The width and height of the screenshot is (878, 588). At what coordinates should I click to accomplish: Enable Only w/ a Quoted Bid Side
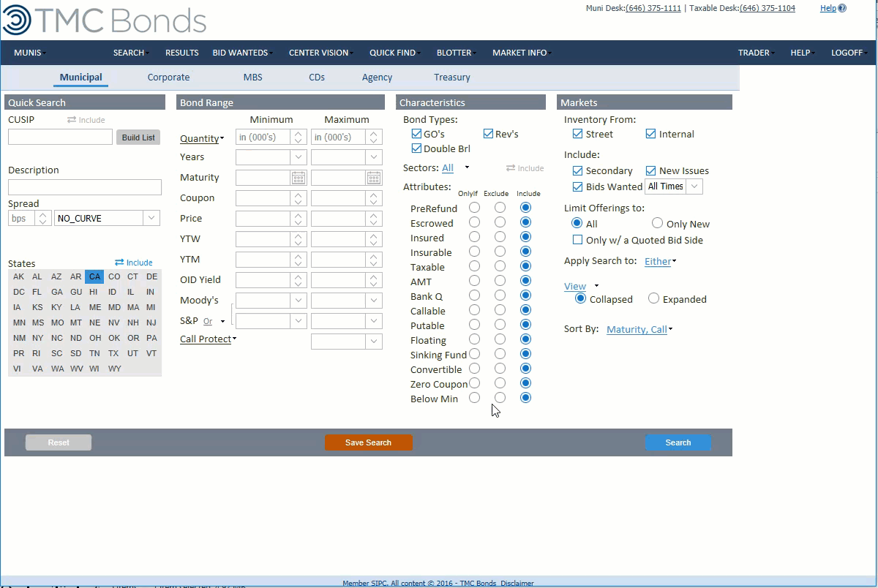577,240
